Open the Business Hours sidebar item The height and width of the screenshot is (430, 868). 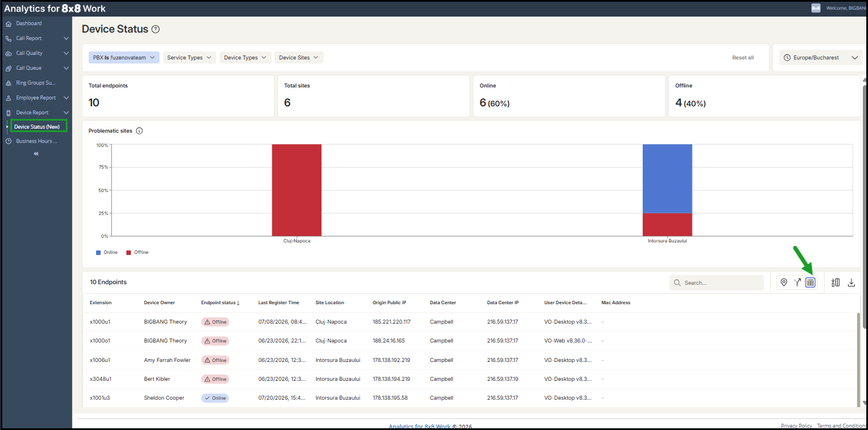(37, 141)
